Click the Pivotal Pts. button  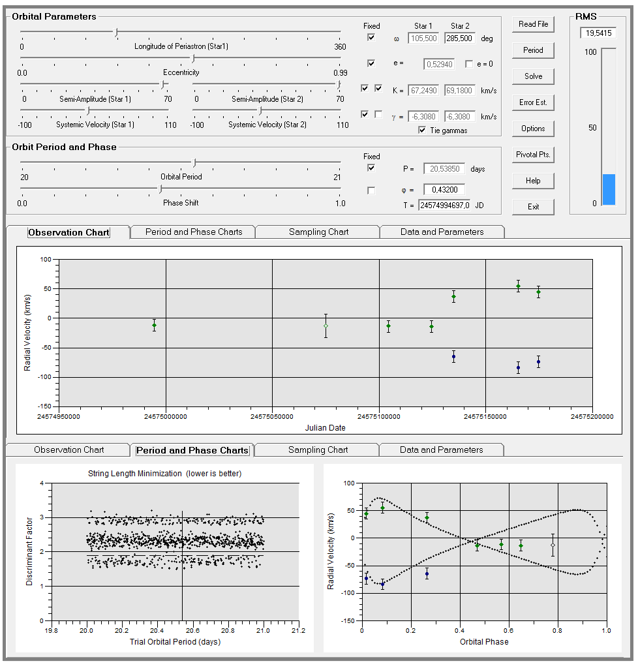click(533, 155)
